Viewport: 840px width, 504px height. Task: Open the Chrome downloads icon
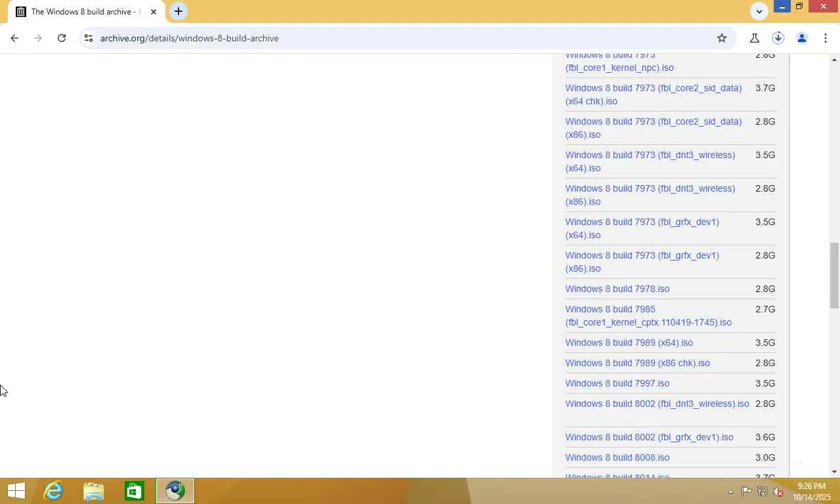778,38
